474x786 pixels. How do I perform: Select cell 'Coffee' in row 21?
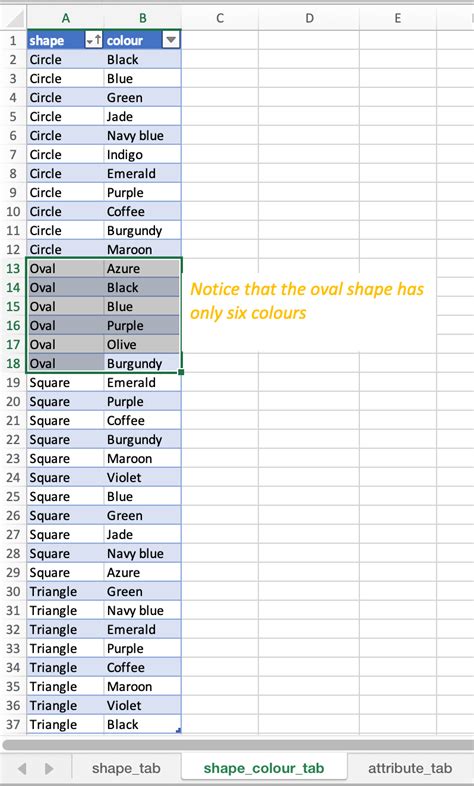click(x=143, y=421)
